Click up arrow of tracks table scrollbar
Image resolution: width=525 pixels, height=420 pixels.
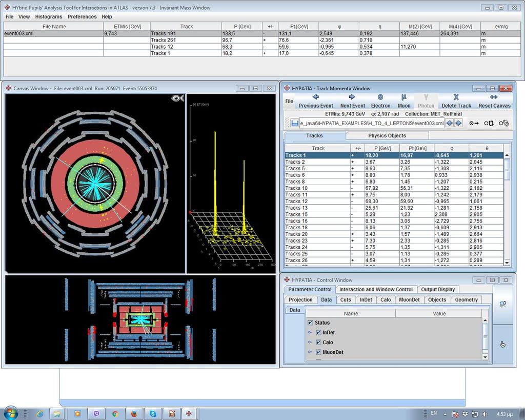pos(507,155)
